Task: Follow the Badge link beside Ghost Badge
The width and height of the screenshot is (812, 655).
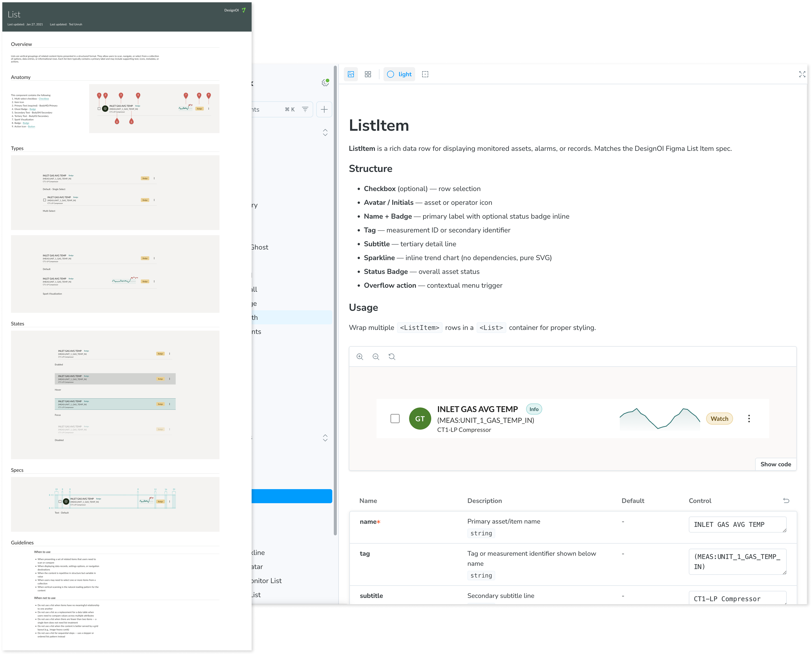Action: click(x=33, y=109)
